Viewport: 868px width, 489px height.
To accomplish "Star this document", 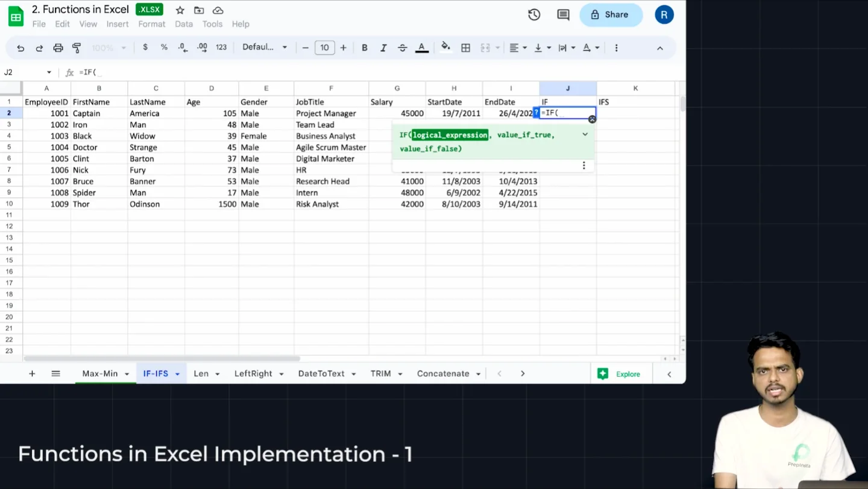I will (x=180, y=10).
